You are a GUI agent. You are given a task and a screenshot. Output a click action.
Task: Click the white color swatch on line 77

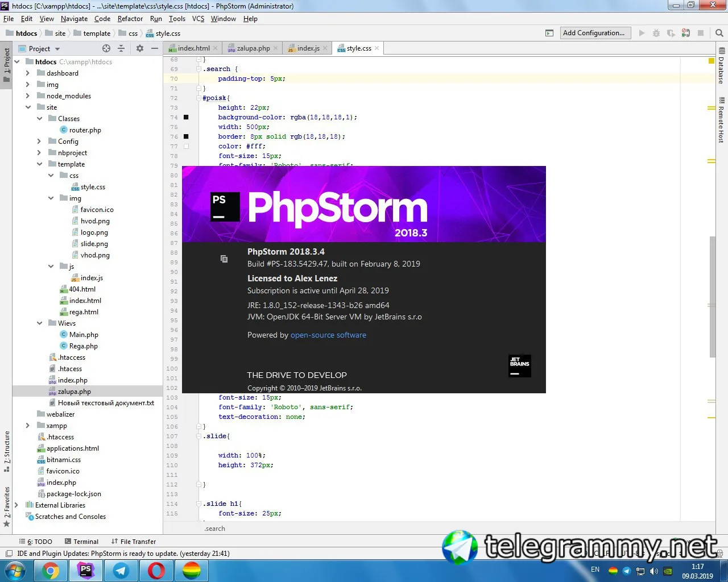(x=186, y=146)
